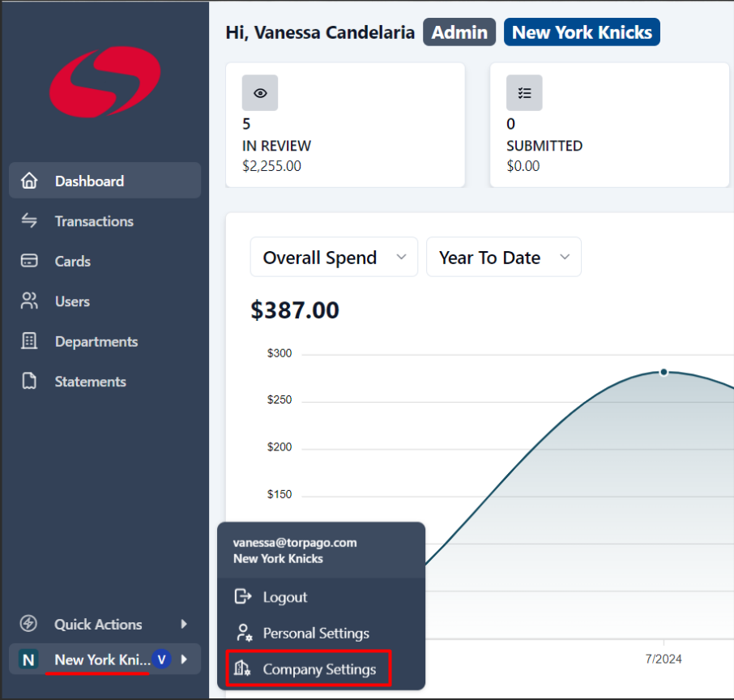734x700 pixels.
Task: Click the Transactions arrows icon
Action: point(29,220)
